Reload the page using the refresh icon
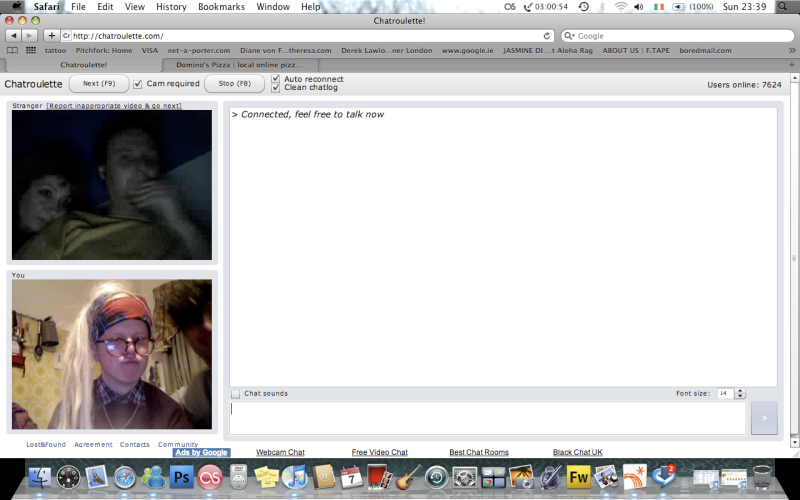 tap(546, 36)
